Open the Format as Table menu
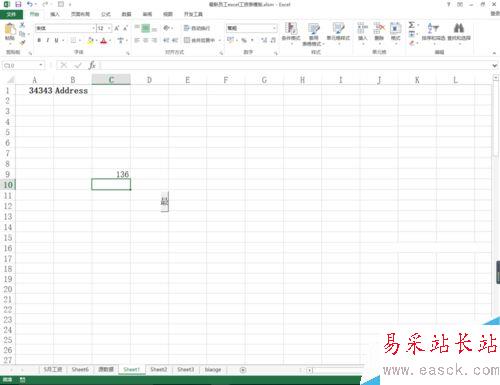500x385 pixels. (x=313, y=34)
